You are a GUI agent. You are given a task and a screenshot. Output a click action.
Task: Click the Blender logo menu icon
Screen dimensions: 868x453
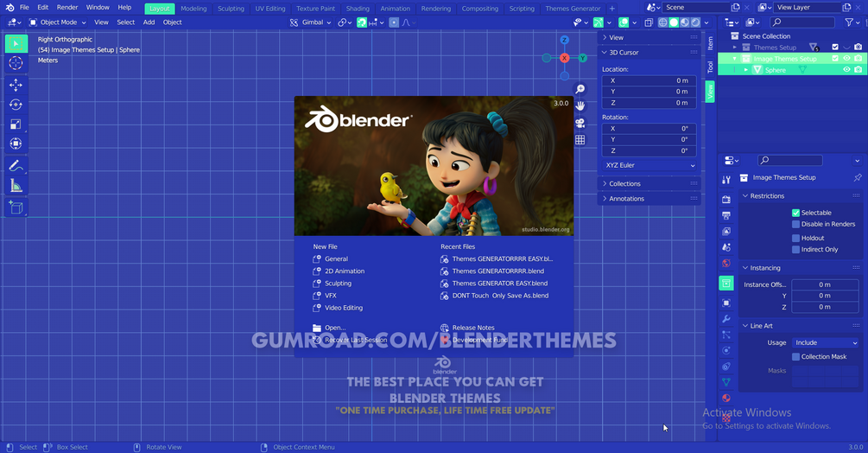[x=10, y=8]
